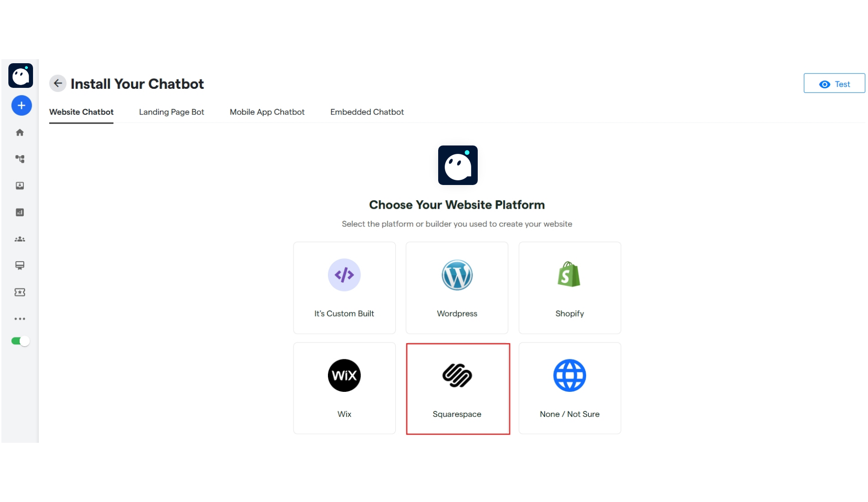
Task: Switch to the Mobile App Chatbot tab
Action: click(267, 112)
